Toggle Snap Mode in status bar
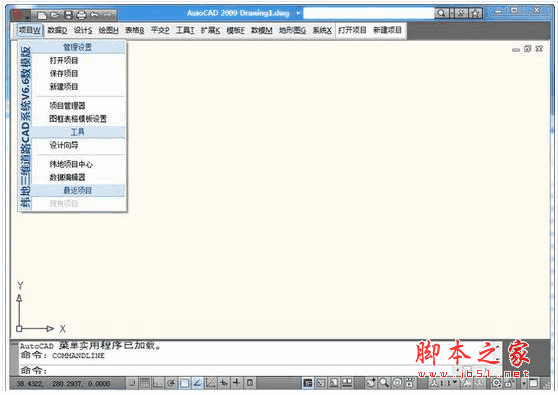This screenshot has width=558, height=395. point(132,383)
